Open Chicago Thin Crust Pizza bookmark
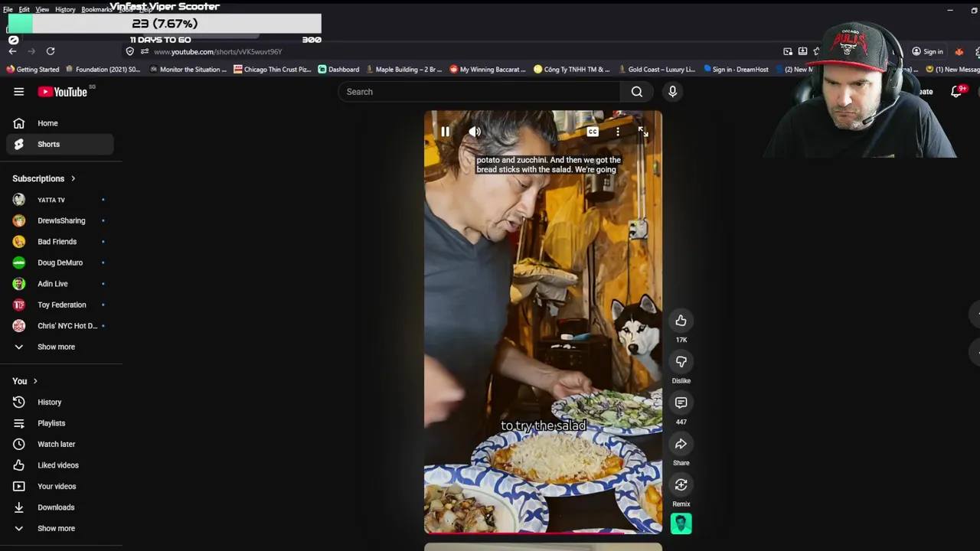980x551 pixels. click(272, 70)
